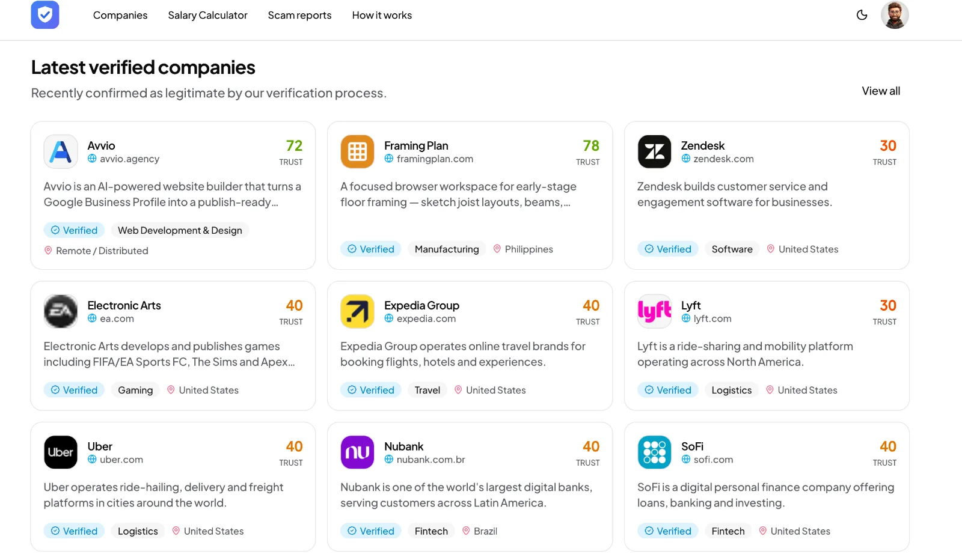Image resolution: width=962 pixels, height=560 pixels.
Task: Click the globe icon beside lyft.com
Action: point(686,318)
